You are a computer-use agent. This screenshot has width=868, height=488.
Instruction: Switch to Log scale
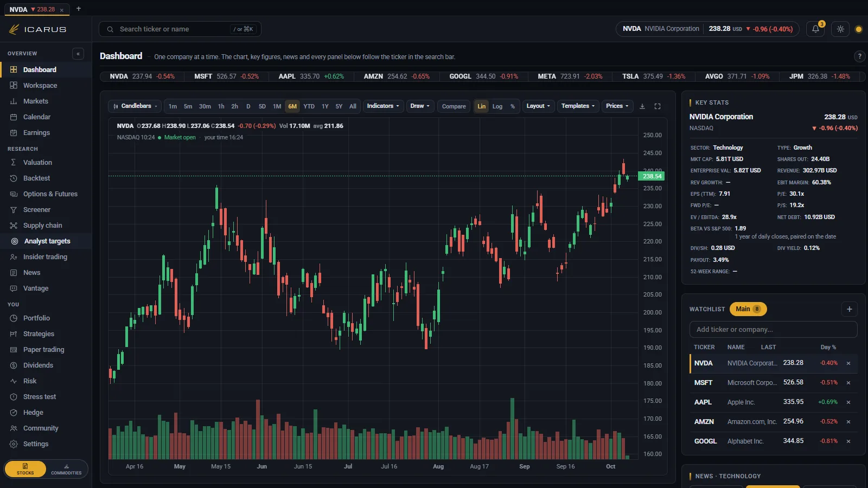coord(497,106)
